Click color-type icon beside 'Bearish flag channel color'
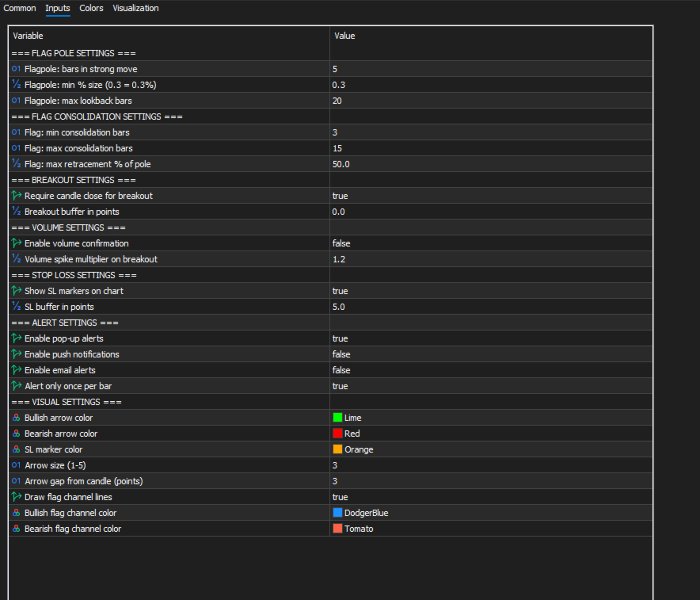The width and height of the screenshot is (700, 600). click(x=16, y=528)
